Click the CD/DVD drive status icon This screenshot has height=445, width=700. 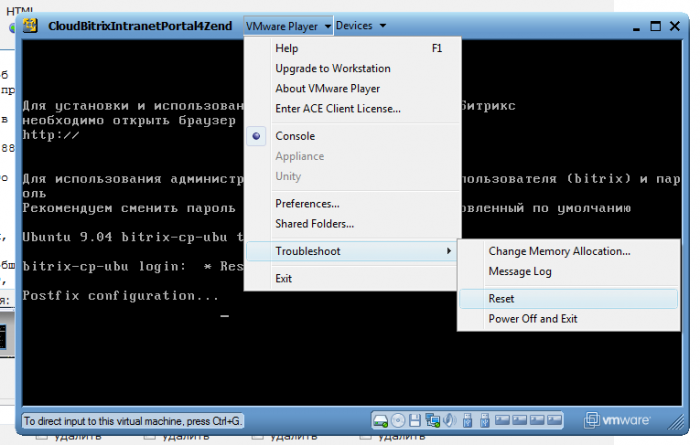coord(398,420)
